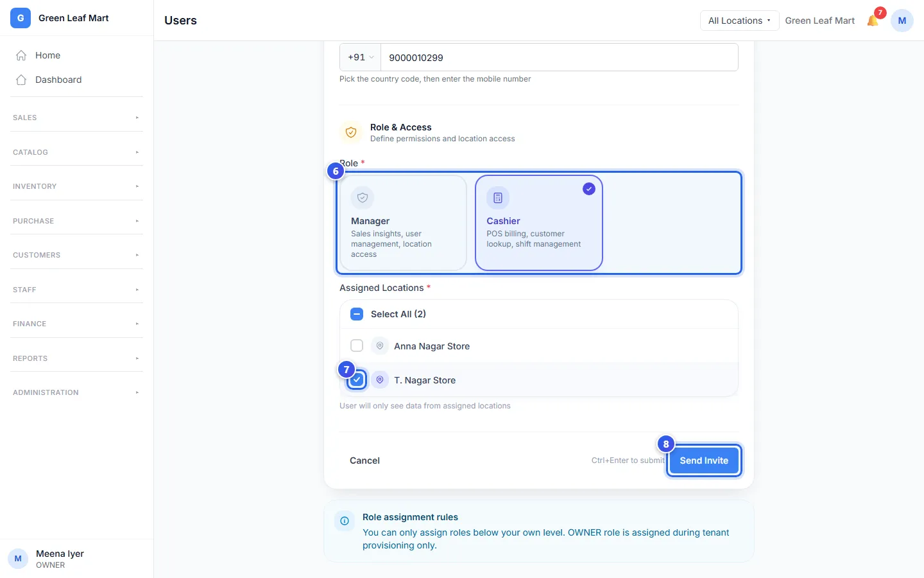Expand the Customers section in sidebar
The height and width of the screenshot is (578, 924).
point(76,255)
